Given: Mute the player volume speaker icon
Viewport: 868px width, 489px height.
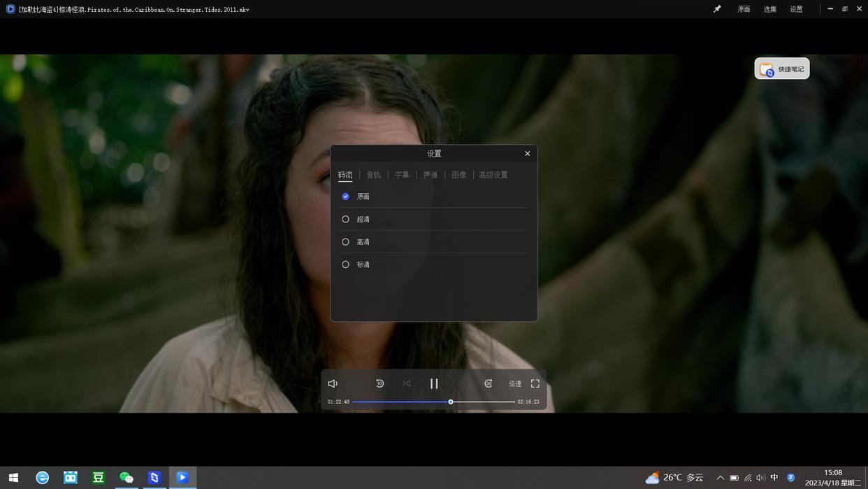Looking at the screenshot, I should pos(333,383).
